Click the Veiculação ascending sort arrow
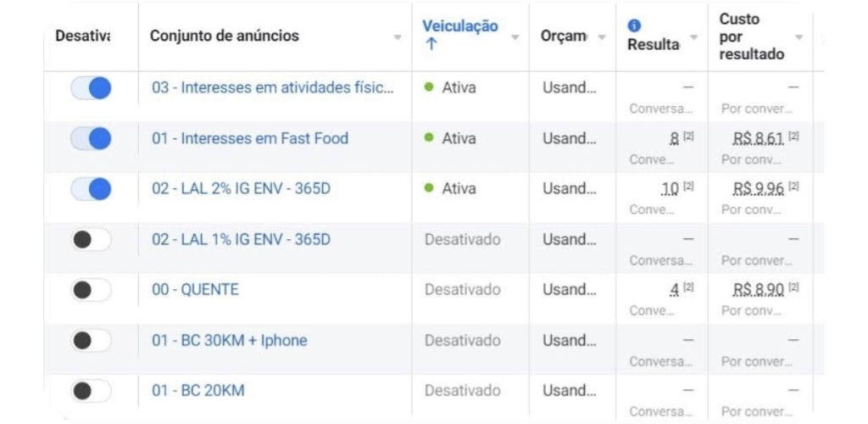868x424 pixels. pos(431,45)
